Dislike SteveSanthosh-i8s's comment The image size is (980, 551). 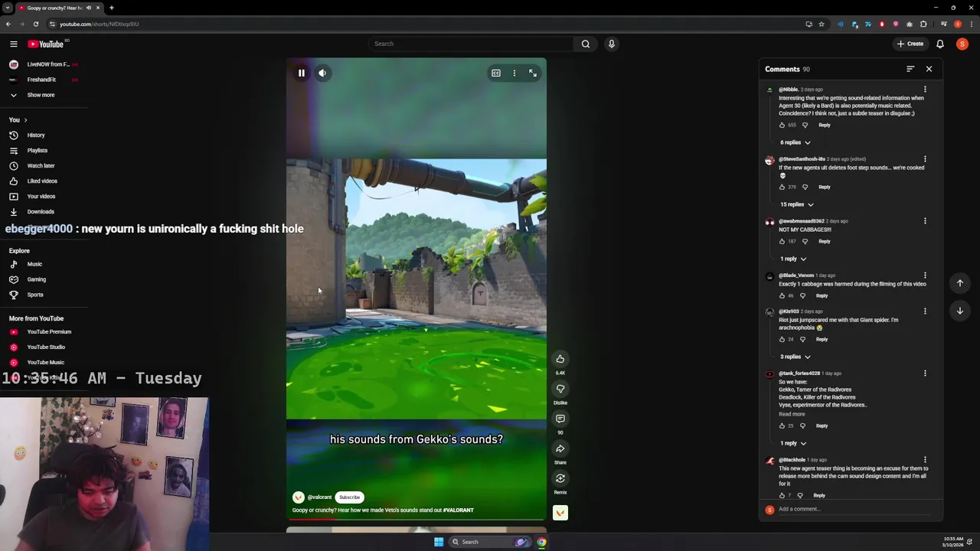coord(805,187)
